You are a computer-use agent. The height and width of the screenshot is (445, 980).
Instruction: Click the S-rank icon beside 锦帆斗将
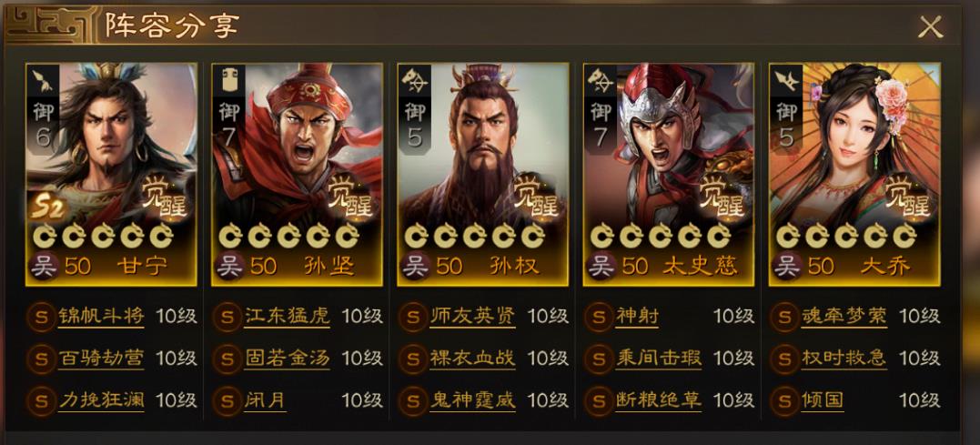[x=41, y=317]
